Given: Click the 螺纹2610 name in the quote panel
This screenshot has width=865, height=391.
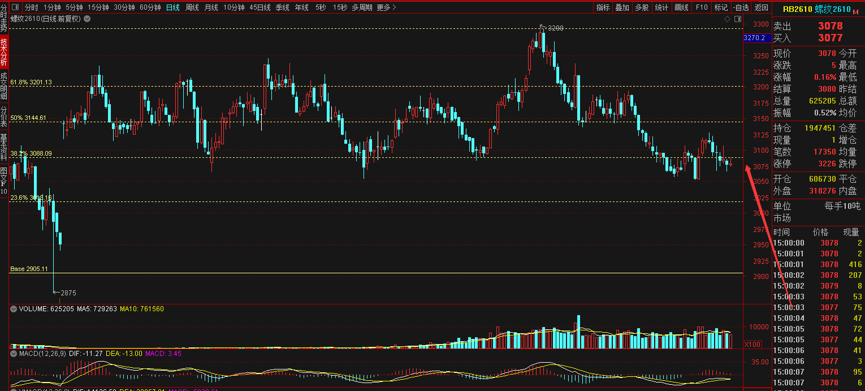Looking at the screenshot, I should (833, 9).
